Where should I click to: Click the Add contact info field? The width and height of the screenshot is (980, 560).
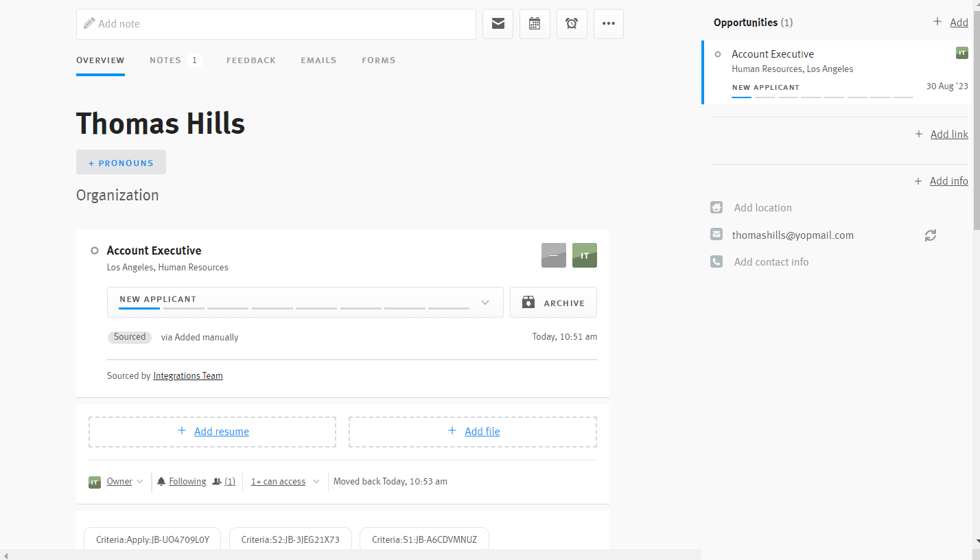click(771, 262)
